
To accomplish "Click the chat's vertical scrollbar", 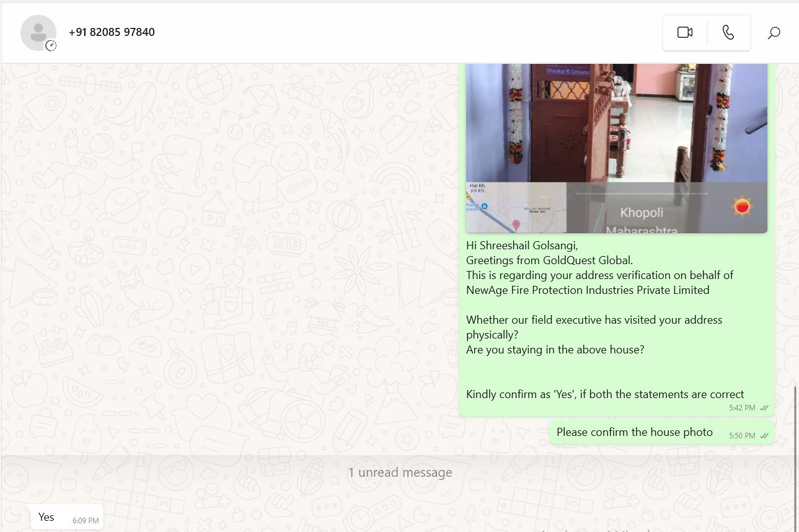I will coord(795,458).
